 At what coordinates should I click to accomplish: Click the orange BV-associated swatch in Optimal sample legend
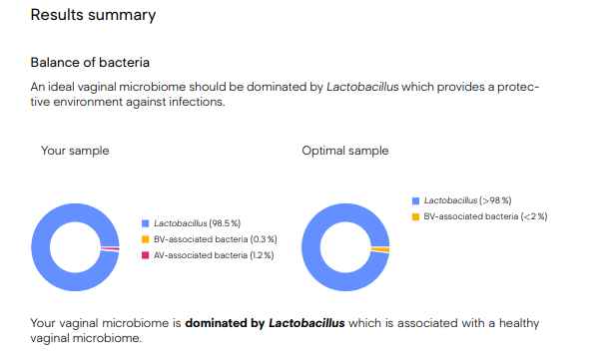[415, 217]
